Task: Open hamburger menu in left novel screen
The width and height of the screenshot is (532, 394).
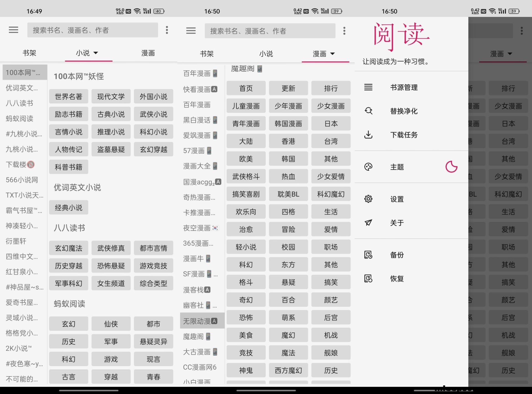Action: [x=14, y=30]
